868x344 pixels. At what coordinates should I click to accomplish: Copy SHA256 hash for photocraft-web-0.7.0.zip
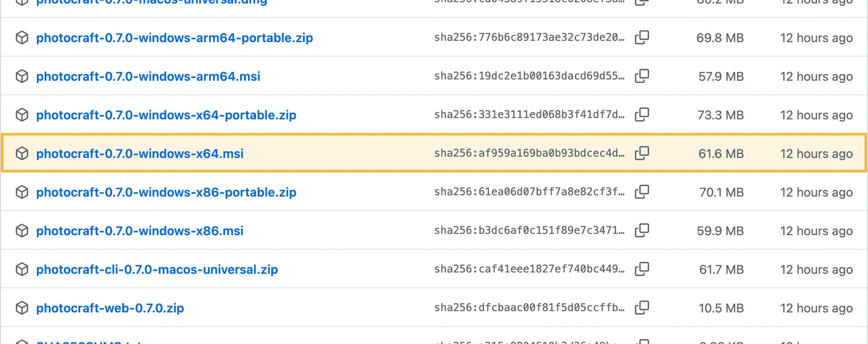(x=642, y=307)
